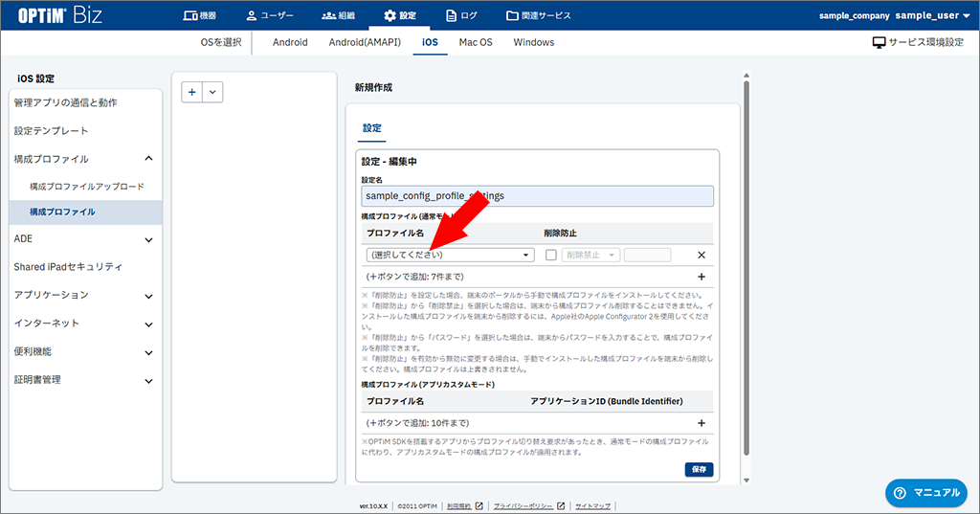The width and height of the screenshot is (980, 514).
Task: Click the 保存 save button
Action: (699, 469)
